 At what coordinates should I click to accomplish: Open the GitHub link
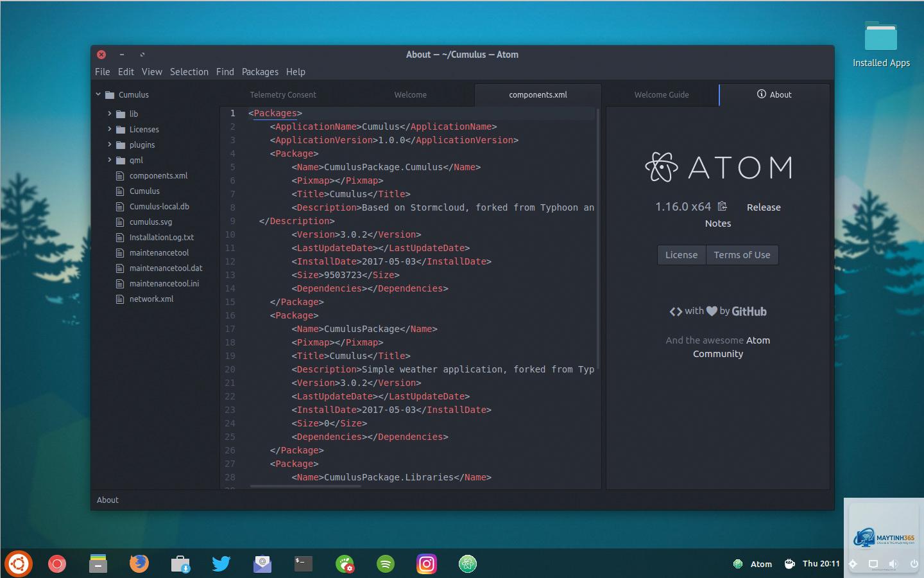749,311
